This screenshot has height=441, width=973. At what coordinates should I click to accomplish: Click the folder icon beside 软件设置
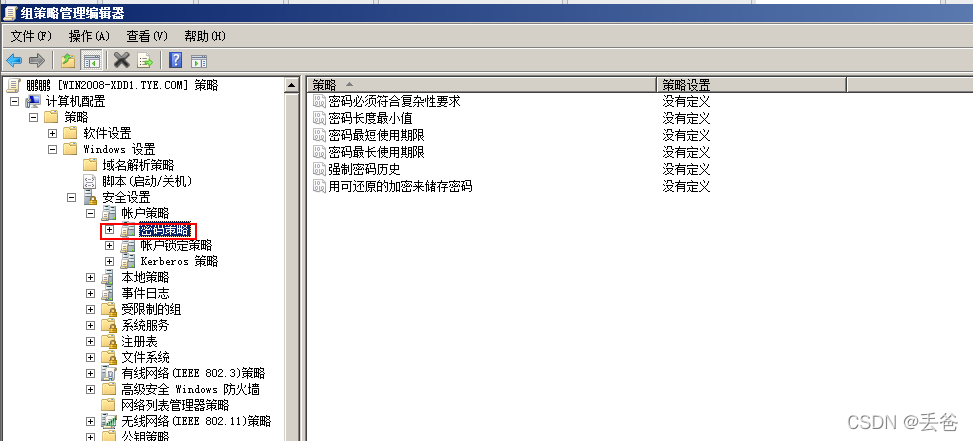click(x=71, y=133)
